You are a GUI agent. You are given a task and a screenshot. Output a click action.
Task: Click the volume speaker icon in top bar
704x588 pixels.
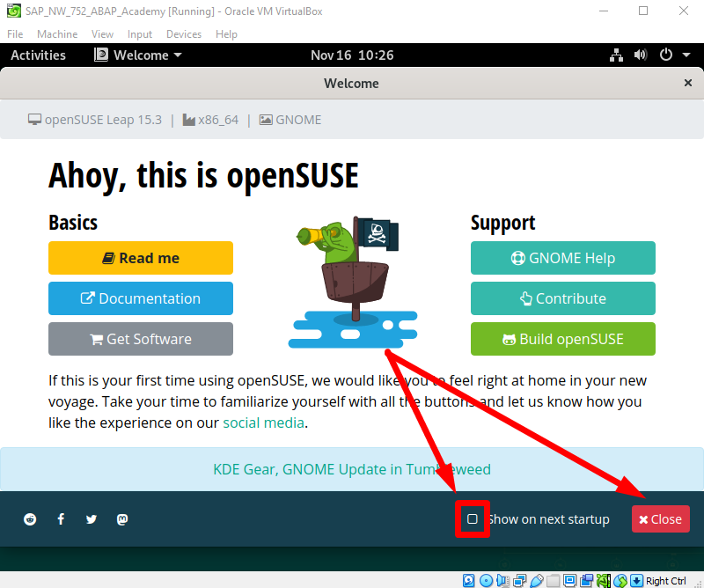[x=641, y=55]
